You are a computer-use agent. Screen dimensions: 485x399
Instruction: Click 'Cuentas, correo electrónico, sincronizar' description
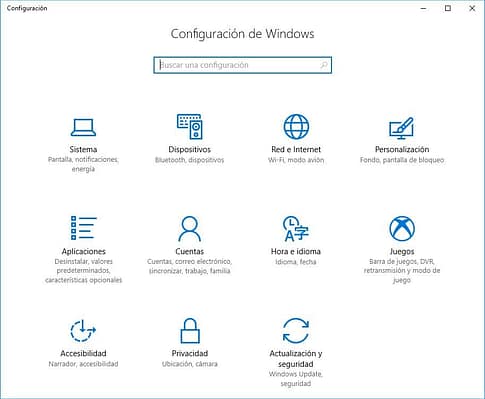pyautogui.click(x=189, y=266)
